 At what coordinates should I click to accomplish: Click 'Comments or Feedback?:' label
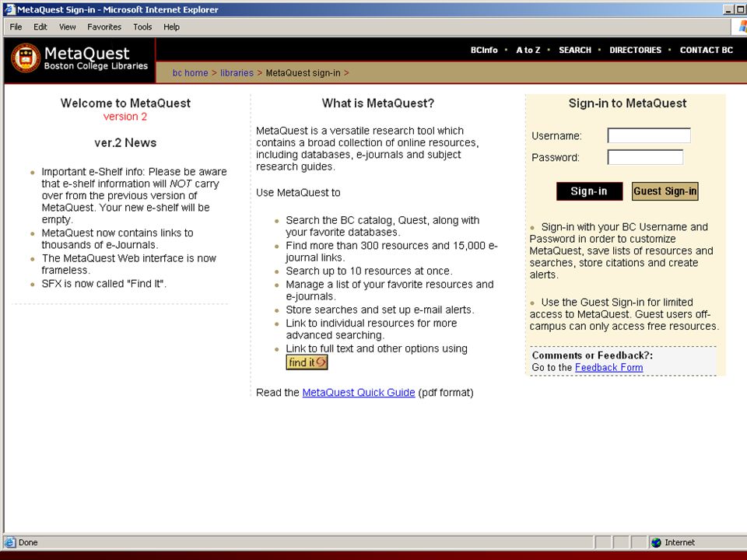(x=592, y=355)
